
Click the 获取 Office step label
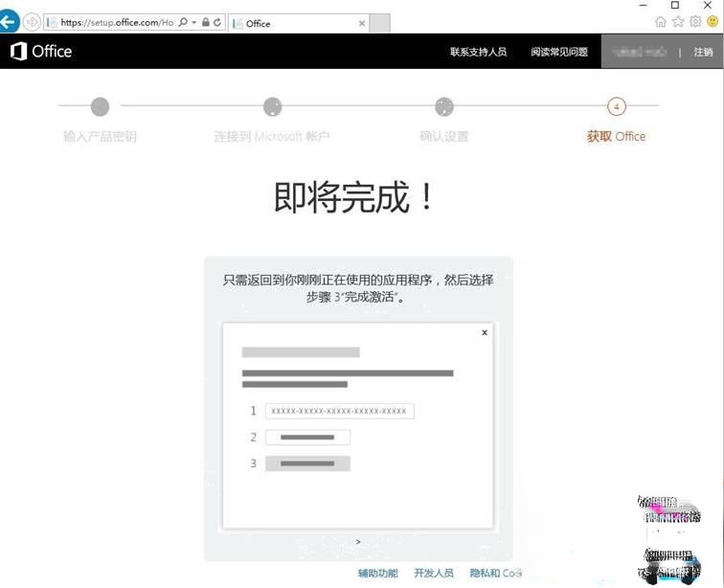[x=617, y=136]
